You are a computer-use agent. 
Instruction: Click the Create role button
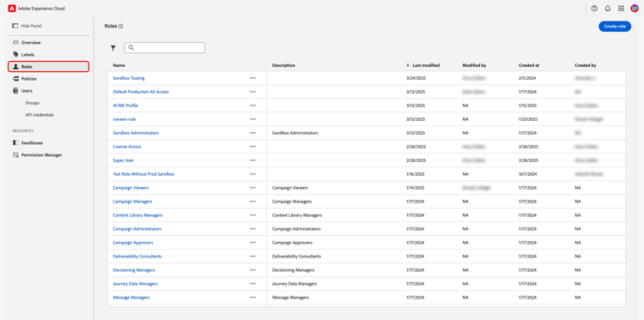click(615, 27)
